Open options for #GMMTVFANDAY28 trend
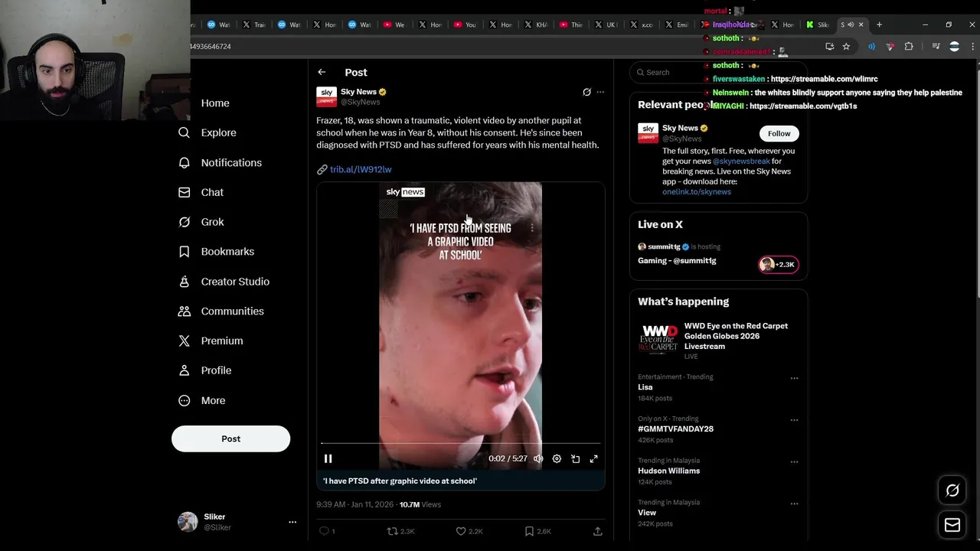 [794, 420]
